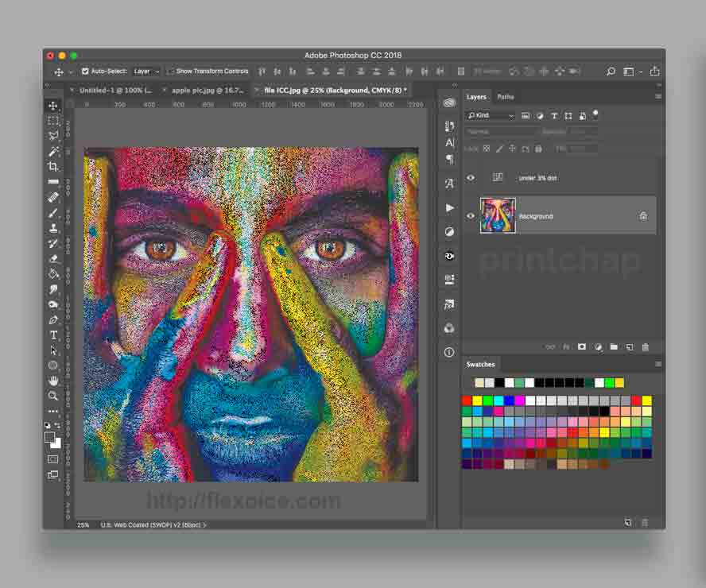Hide the 'under 3% dot' layer

(x=471, y=178)
